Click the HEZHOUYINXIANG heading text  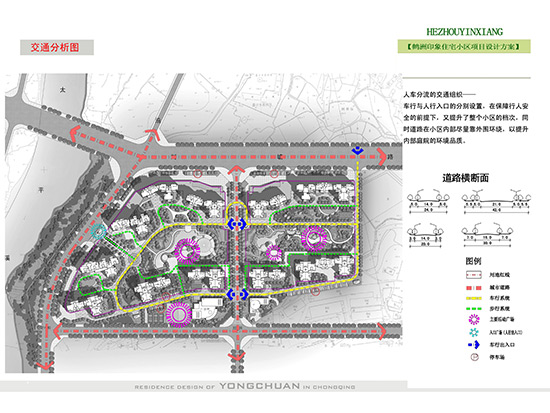(x=464, y=32)
